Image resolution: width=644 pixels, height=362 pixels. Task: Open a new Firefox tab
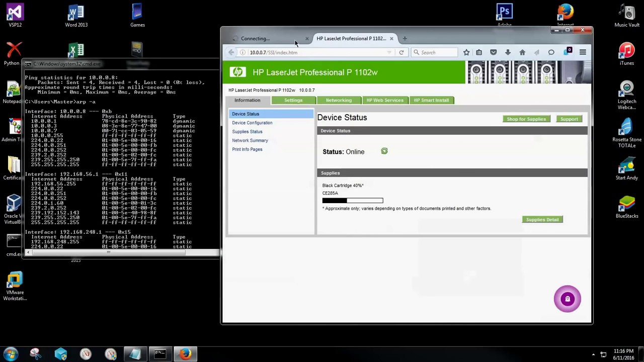[405, 38]
